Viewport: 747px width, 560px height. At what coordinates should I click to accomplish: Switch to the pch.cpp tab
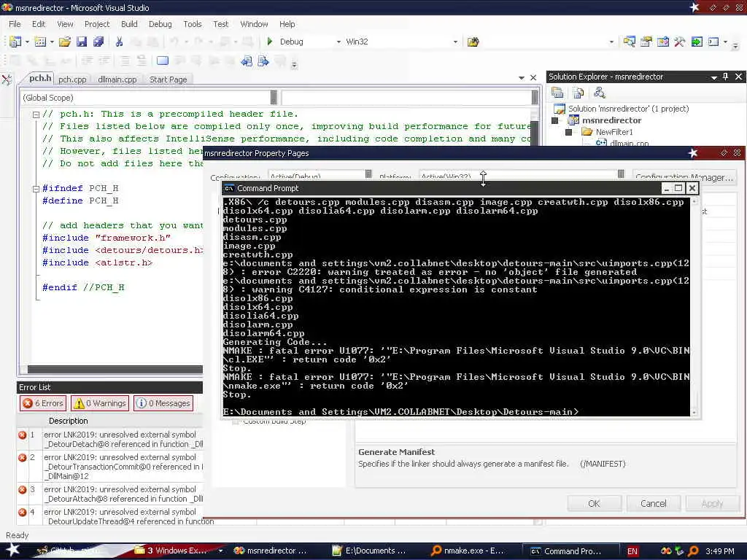click(x=72, y=79)
